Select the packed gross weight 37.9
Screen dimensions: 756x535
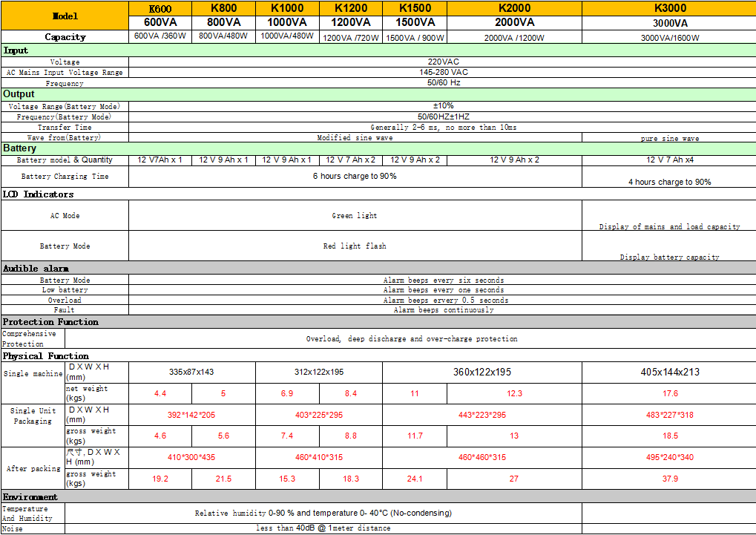pos(670,479)
